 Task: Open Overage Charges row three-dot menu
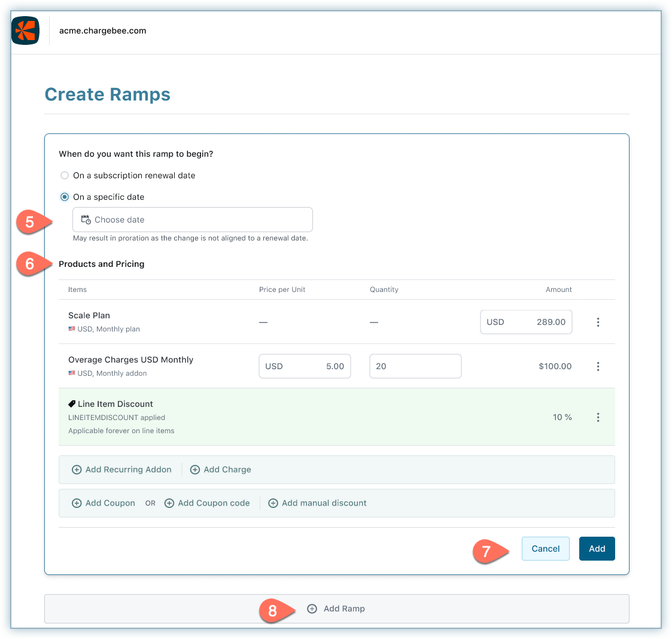pyautogui.click(x=598, y=366)
